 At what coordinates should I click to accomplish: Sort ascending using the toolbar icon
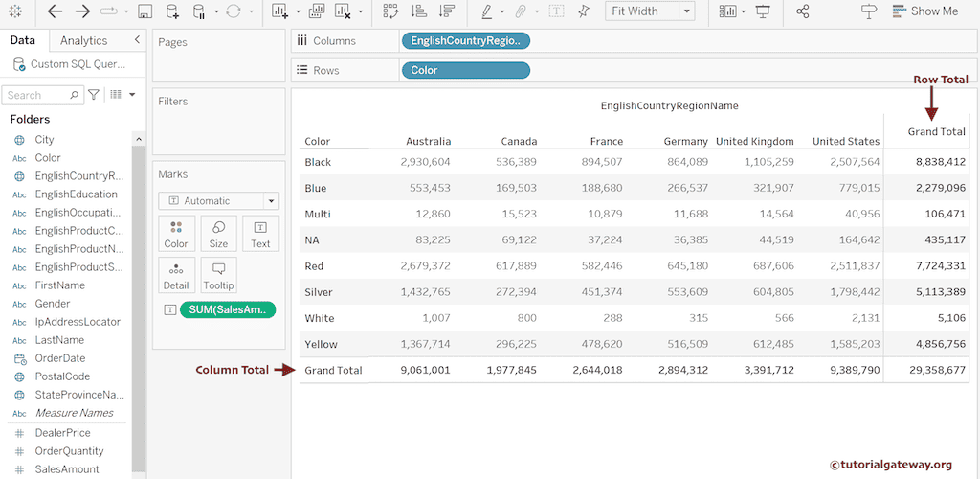[418, 11]
